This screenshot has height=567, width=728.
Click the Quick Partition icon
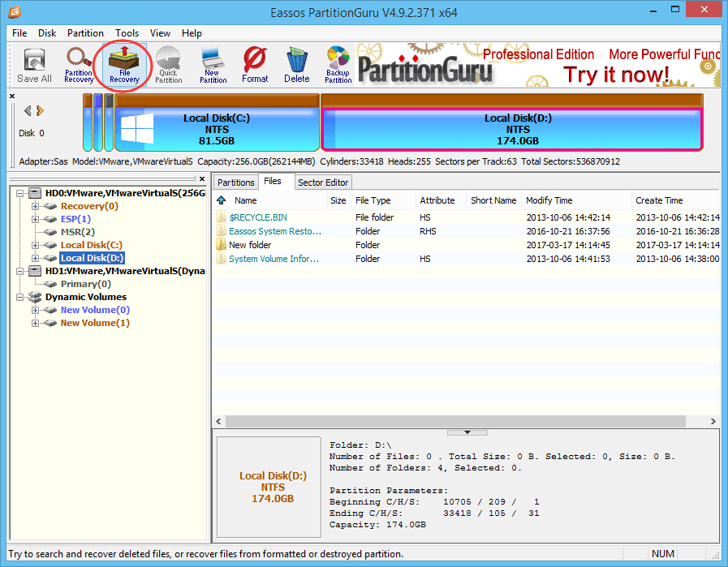[x=168, y=65]
